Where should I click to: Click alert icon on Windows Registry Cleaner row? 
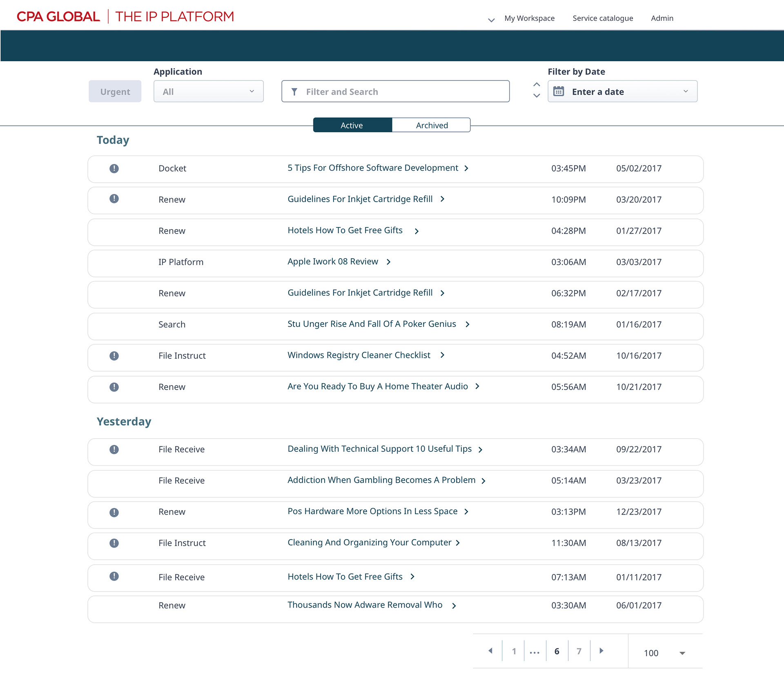(x=114, y=356)
